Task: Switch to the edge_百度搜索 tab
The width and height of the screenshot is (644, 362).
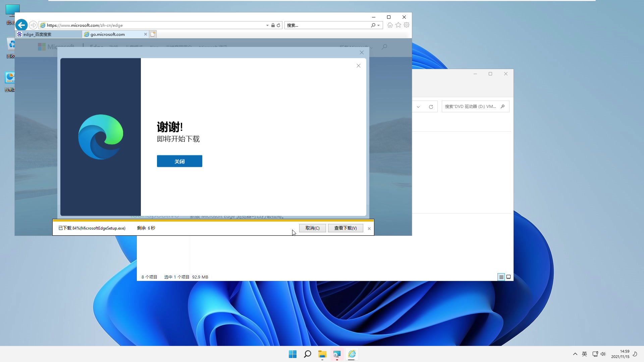Action: tap(49, 34)
